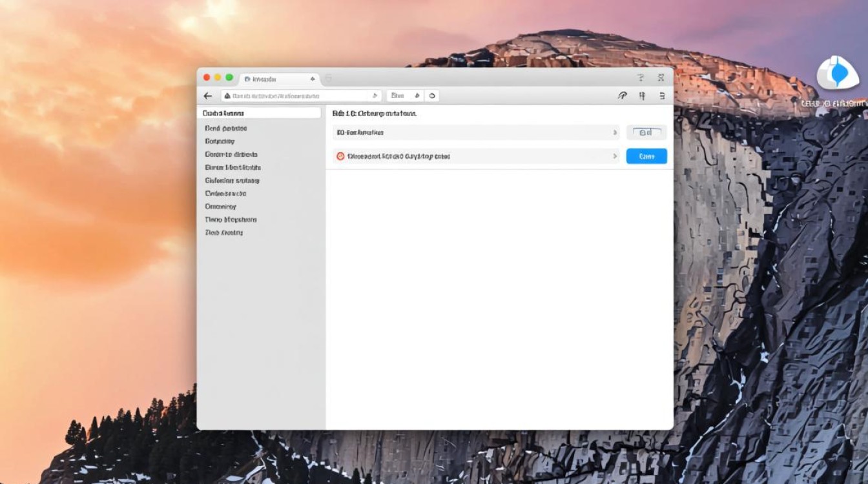Screen dimensions: 868x484
Task: Click the arrow icon at the address bar's right end
Action: [375, 96]
